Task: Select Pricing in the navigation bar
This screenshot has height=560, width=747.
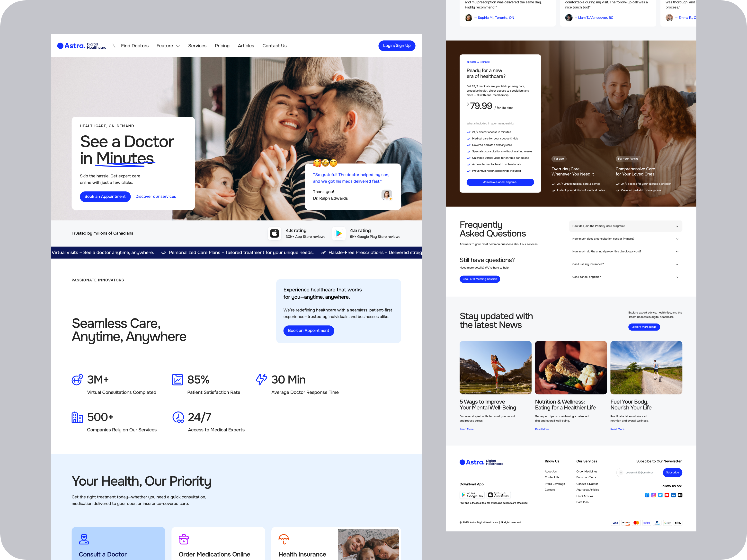Action: click(222, 45)
